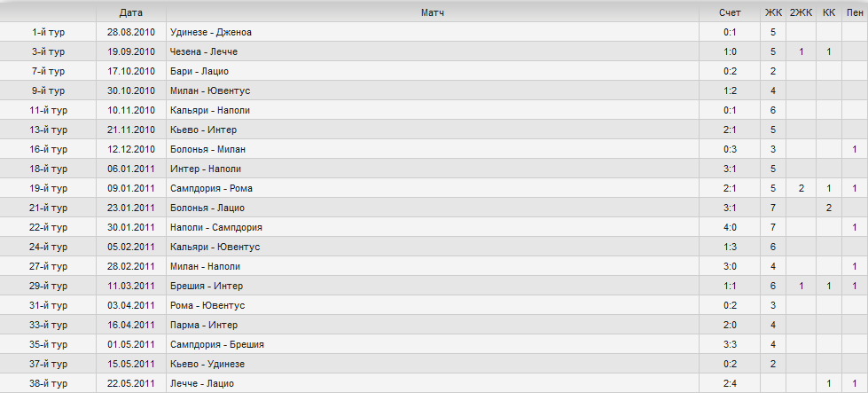Click the 38-й тур round cell

click(48, 383)
